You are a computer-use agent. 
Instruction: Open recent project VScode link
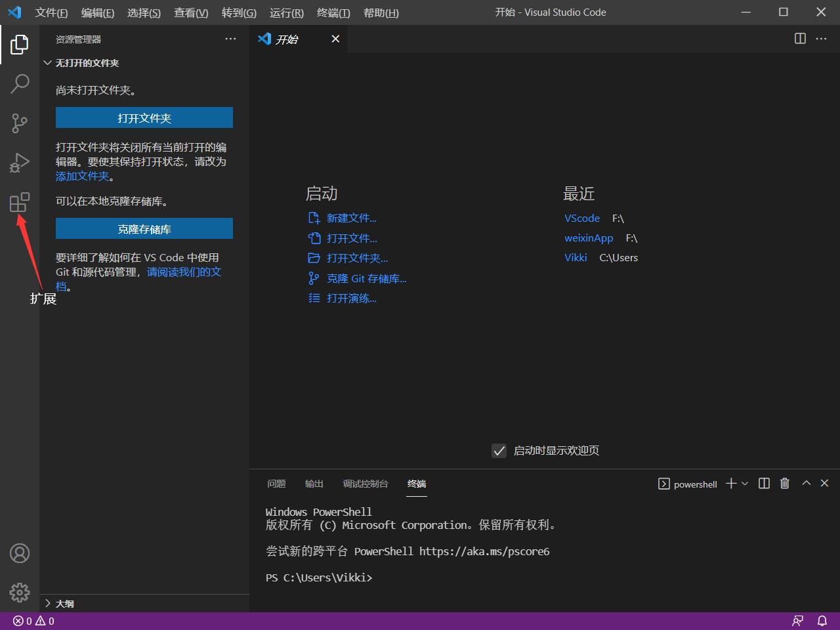[581, 218]
